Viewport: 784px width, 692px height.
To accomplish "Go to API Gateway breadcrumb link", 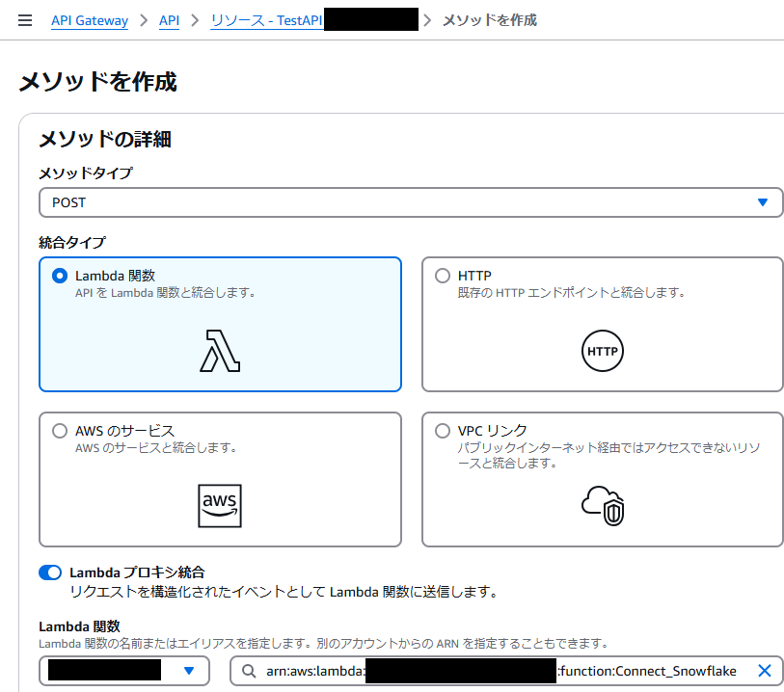I will 90,20.
